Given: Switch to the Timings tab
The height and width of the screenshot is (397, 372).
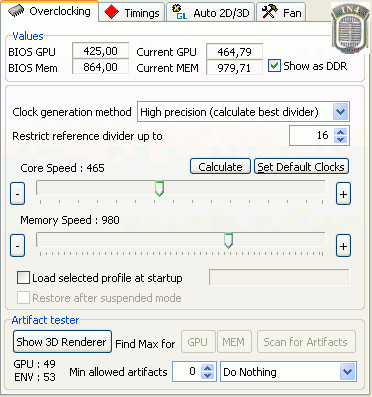Looking at the screenshot, I should point(132,12).
